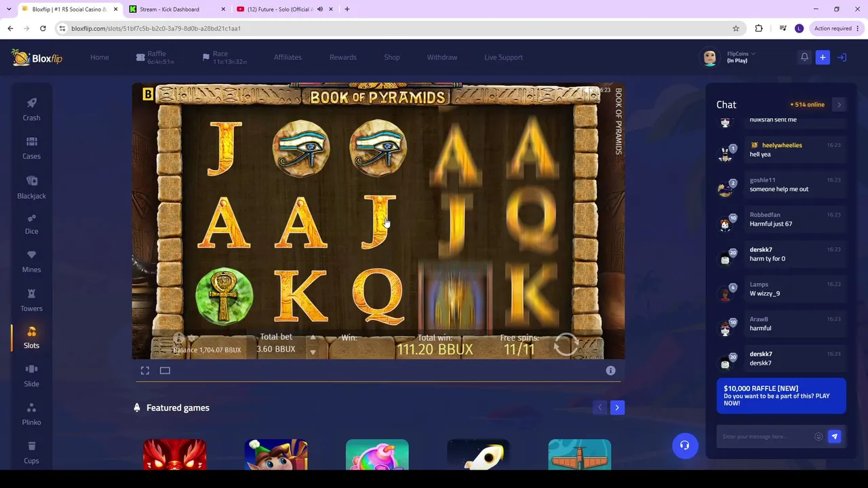Image resolution: width=868 pixels, height=488 pixels.
Task: Open the pink candy featured game thumbnail
Action: pyautogui.click(x=377, y=454)
